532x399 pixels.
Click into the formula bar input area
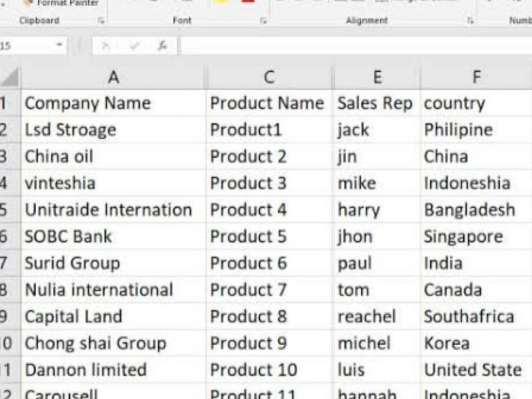[x=356, y=45]
